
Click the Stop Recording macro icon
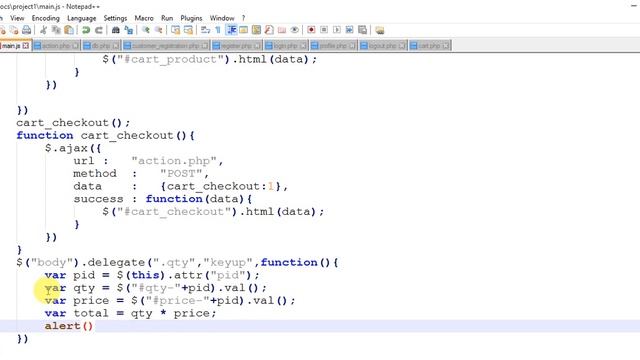[x=324, y=30]
